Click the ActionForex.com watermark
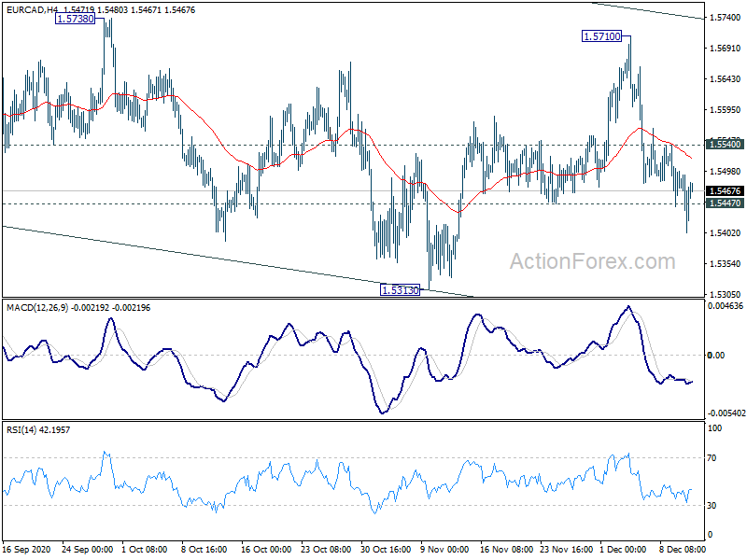This screenshot has height=560, width=747. [x=593, y=261]
